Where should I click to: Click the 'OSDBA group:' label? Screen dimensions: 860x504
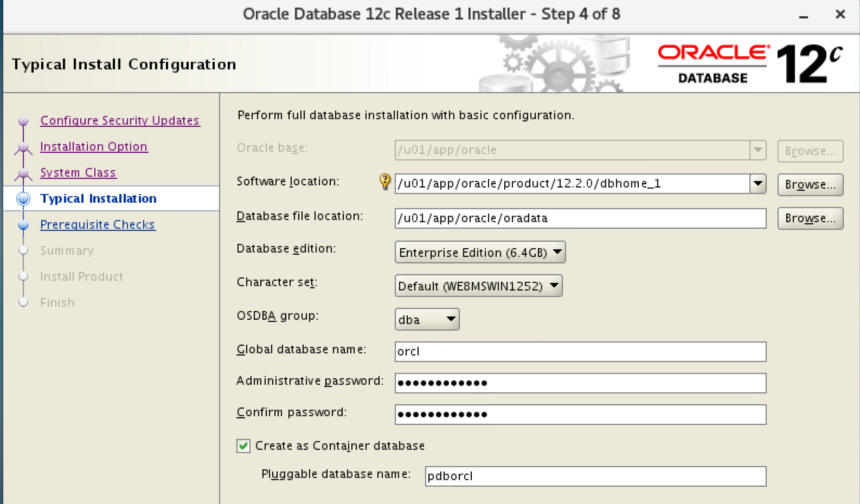[277, 316]
